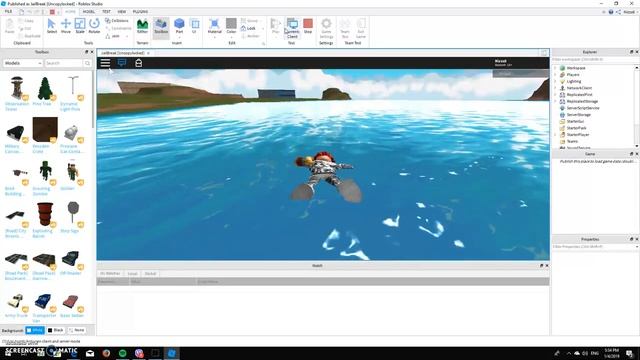Image resolution: width=640 pixels, height=360 pixels.
Task: Click the Toolbox search magnifier icon
Action: (x=87, y=63)
